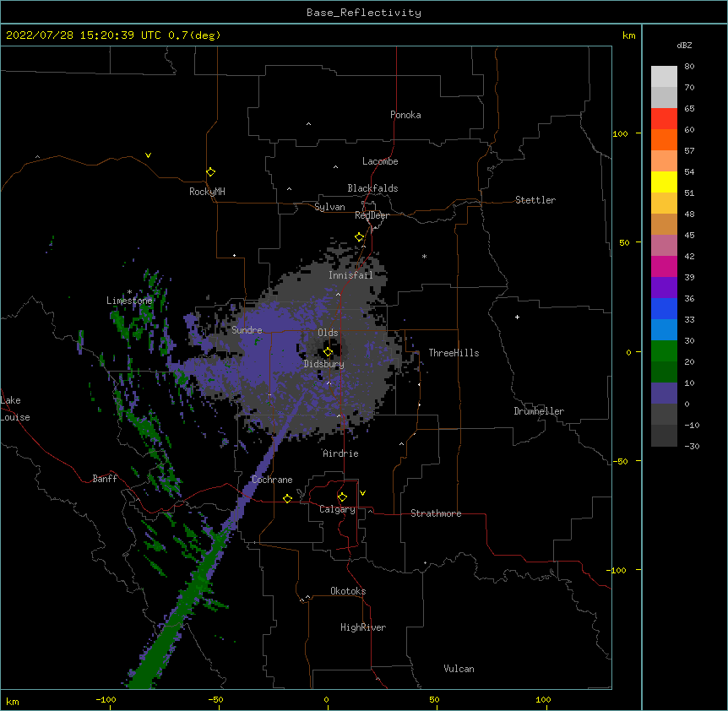Click the Innisfail city label
The width and height of the screenshot is (728, 711).
350,275
